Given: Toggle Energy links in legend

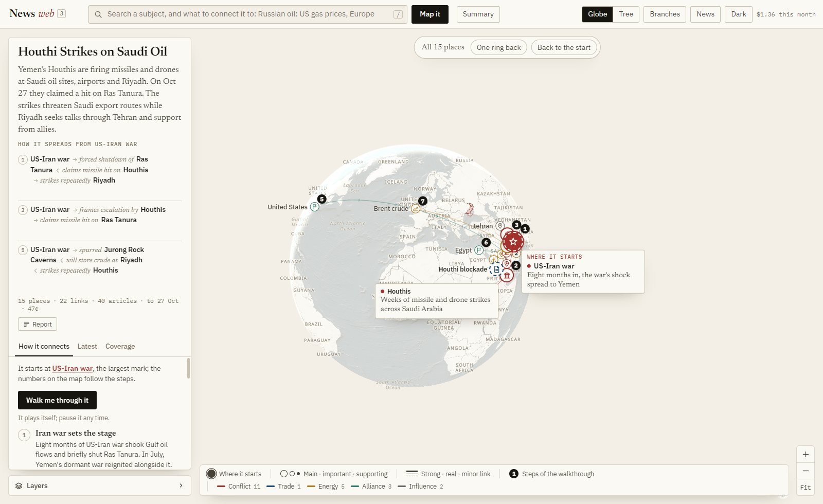Looking at the screenshot, I should [326, 487].
